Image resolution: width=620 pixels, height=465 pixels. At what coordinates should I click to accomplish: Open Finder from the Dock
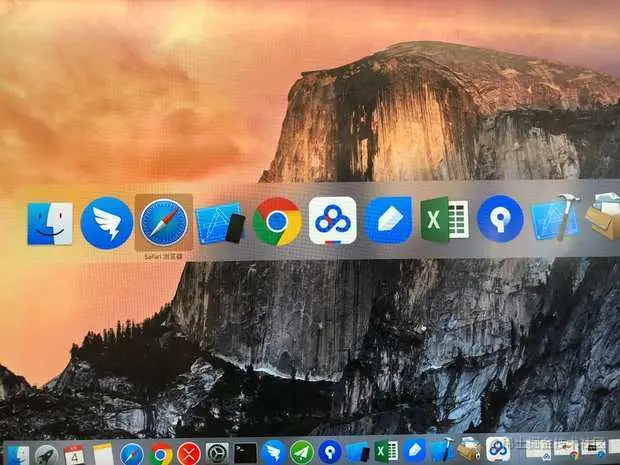point(18,455)
